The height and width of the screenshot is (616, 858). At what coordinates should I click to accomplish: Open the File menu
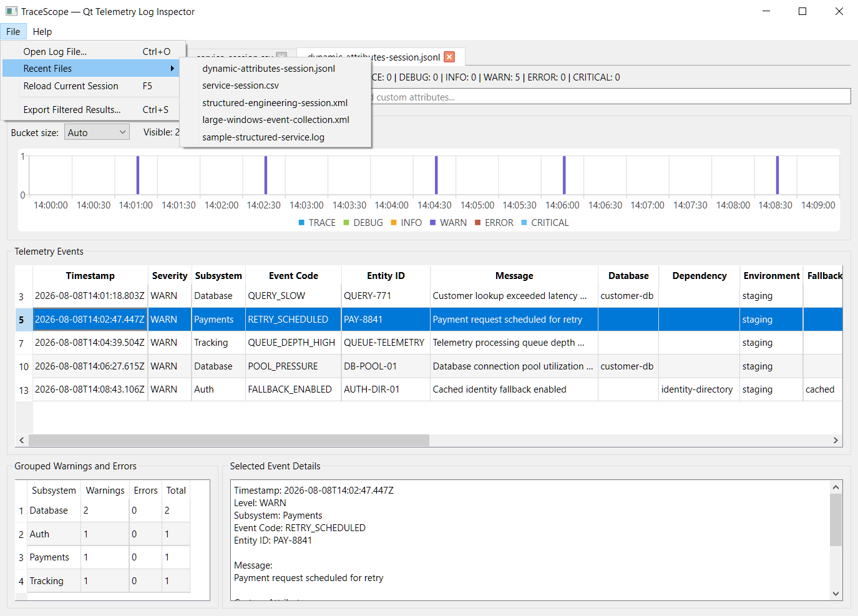coord(13,32)
